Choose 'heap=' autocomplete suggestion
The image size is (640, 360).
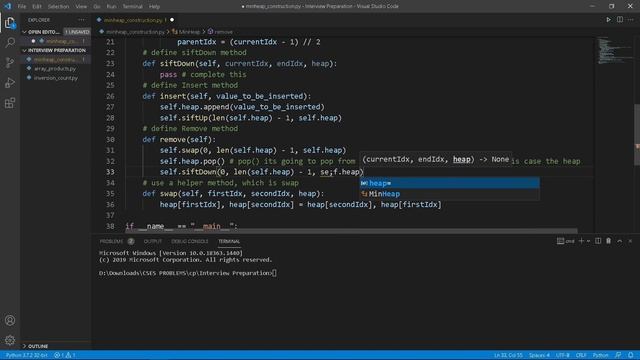[449, 183]
